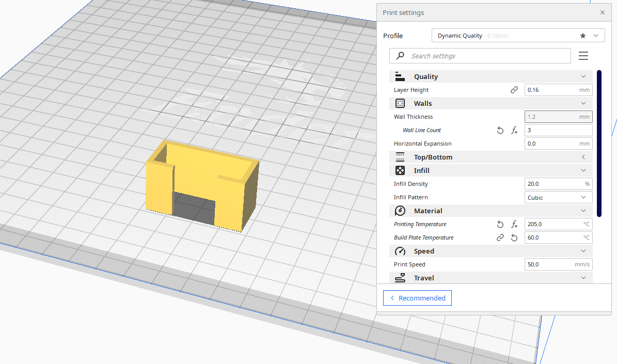This screenshot has width=617, height=364.
Task: Edit the Wall Line Count value 3
Action: (x=558, y=130)
